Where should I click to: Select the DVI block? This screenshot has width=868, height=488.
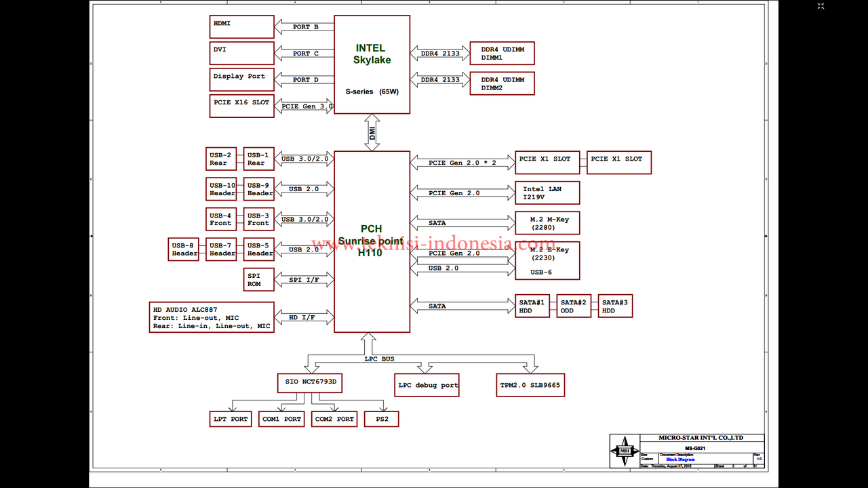coord(242,53)
